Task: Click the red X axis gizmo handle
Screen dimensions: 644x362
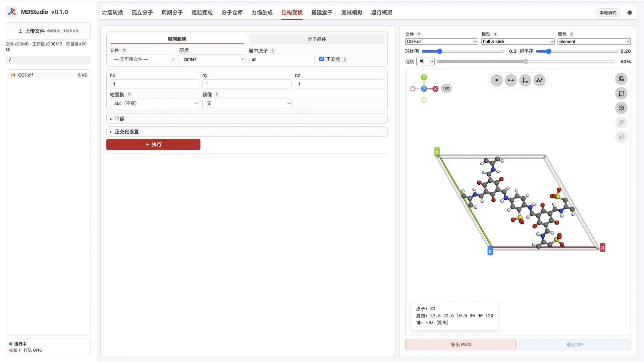Action: pos(435,89)
